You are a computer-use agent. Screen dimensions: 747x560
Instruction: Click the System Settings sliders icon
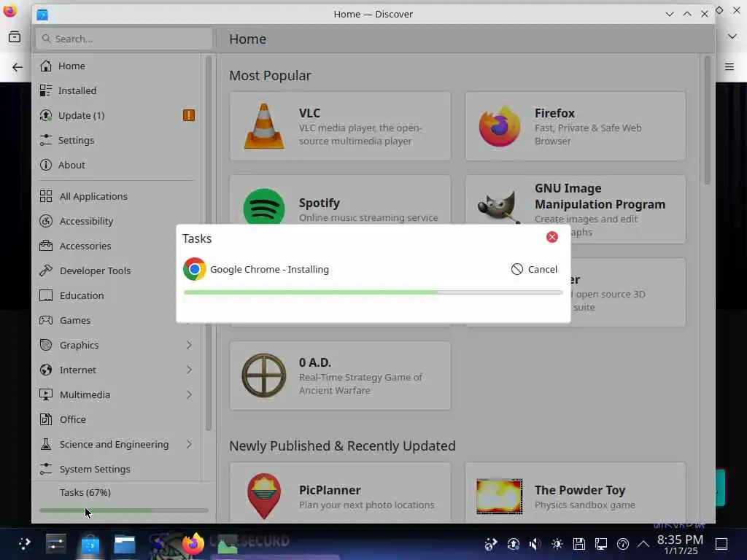tap(46, 469)
